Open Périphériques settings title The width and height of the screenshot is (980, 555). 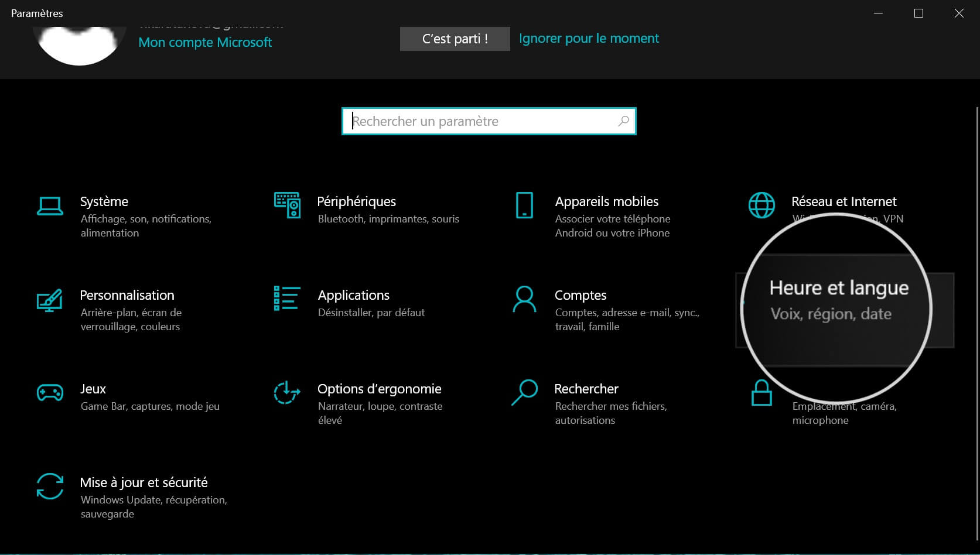click(x=356, y=201)
